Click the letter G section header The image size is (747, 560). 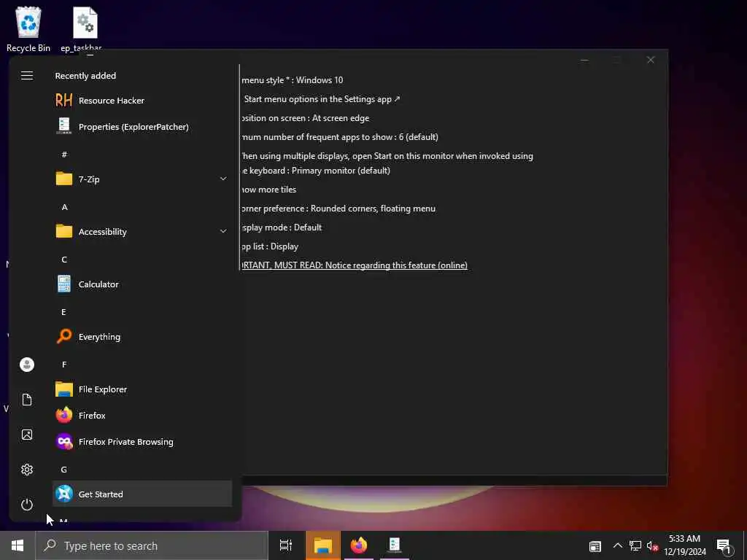[64, 469]
